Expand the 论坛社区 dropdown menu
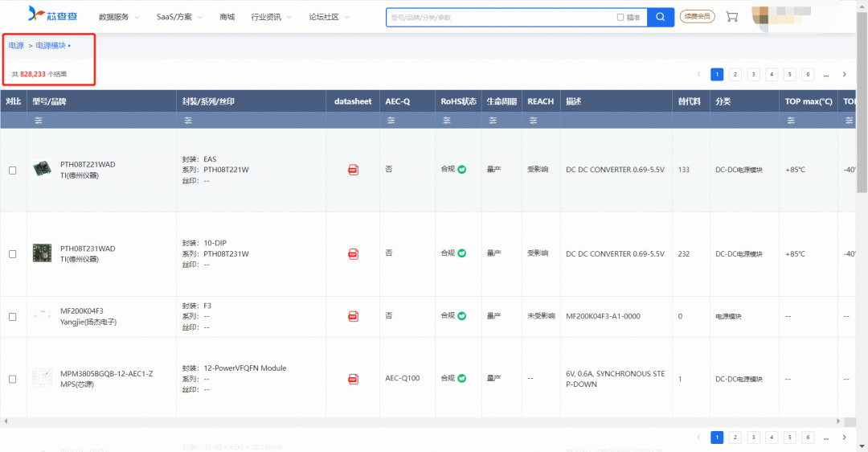Screen dimensions: 868x452 (329, 17)
